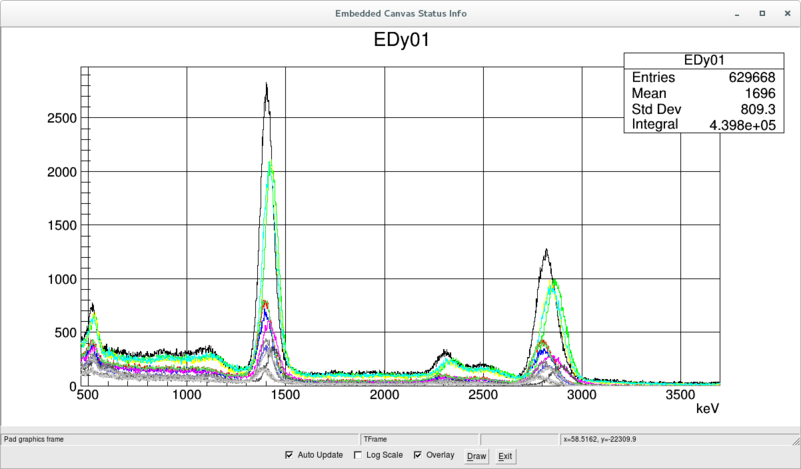Click the y-axis label 2500

(x=62, y=118)
